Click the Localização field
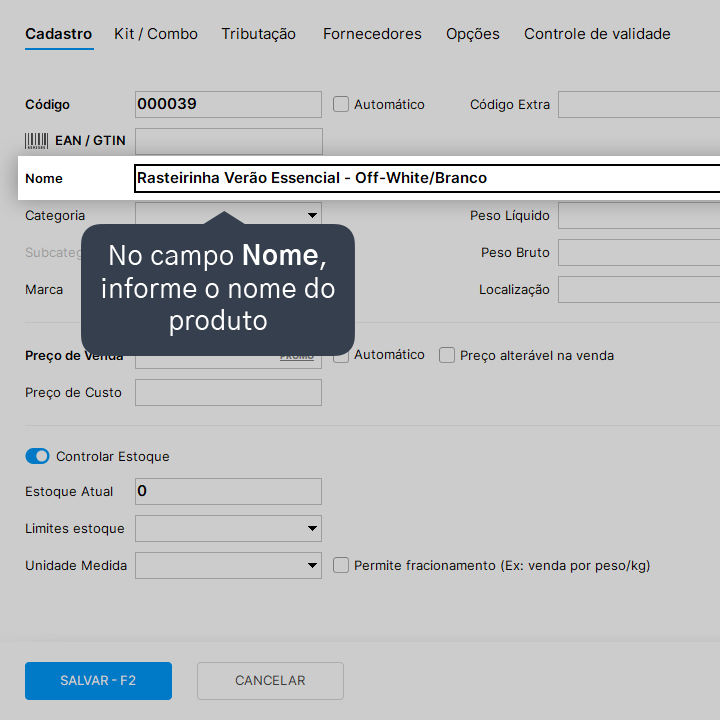Viewport: 720px width, 720px height. point(639,290)
